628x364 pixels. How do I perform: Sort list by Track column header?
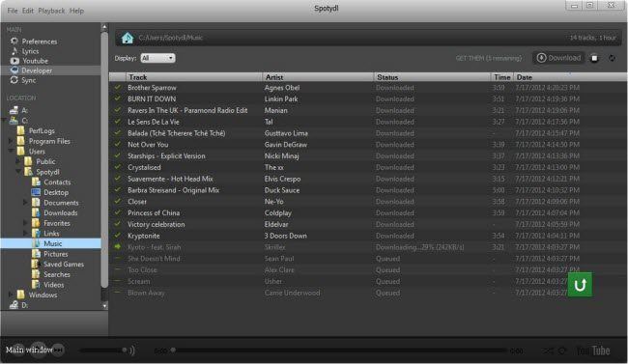tap(194, 77)
